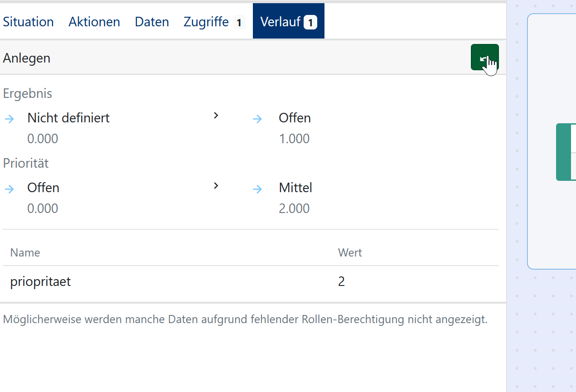This screenshot has width=576, height=392.
Task: Open the Situation tab
Action: [28, 22]
